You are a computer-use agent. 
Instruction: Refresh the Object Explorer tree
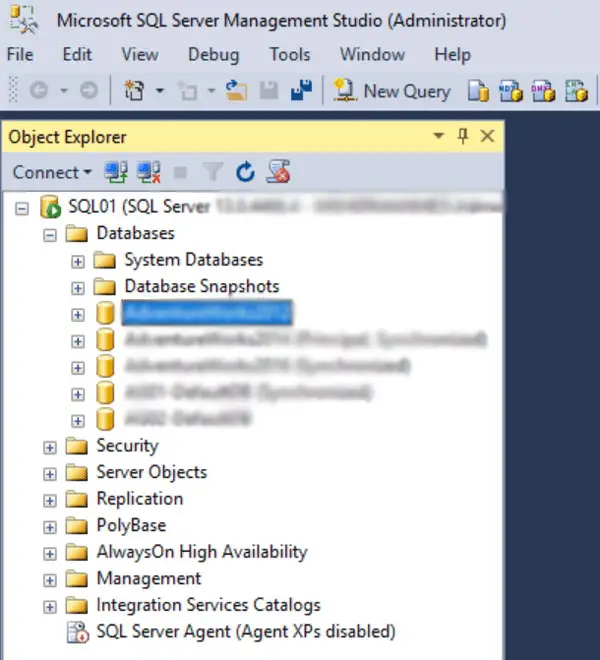click(245, 172)
